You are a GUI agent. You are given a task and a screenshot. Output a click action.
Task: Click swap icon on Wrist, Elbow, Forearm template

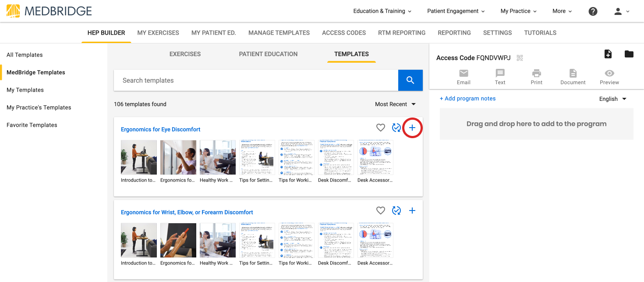396,211
